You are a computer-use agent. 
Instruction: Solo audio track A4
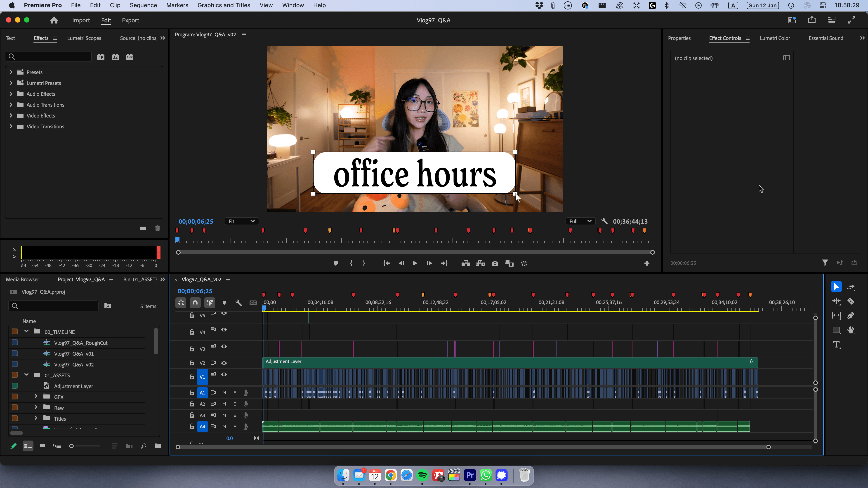[x=235, y=426]
